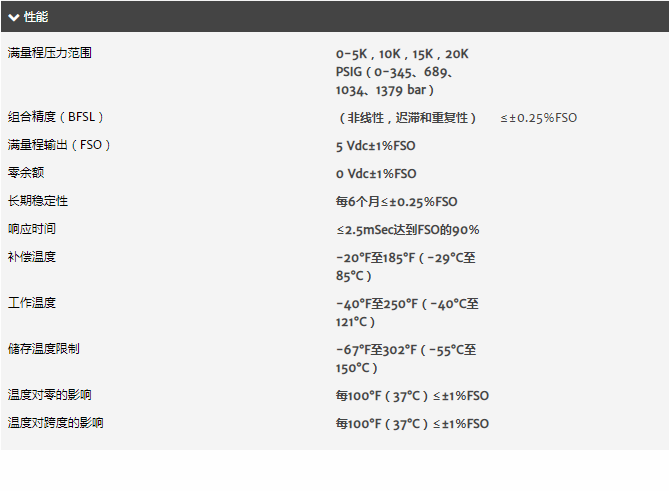The image size is (669, 491).
Task: Click the 零余额 row label
Action: coord(26,173)
